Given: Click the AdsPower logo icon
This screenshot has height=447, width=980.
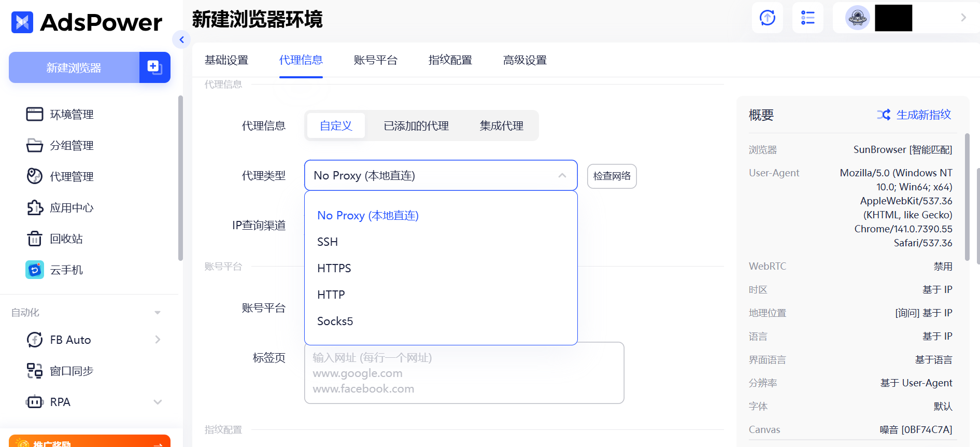Looking at the screenshot, I should [x=22, y=22].
